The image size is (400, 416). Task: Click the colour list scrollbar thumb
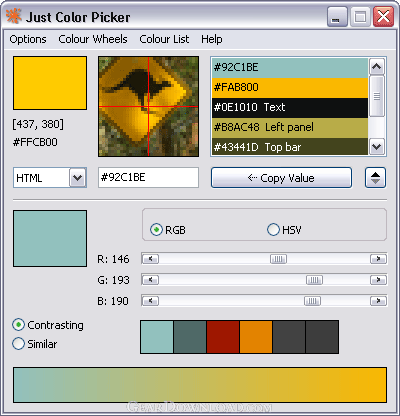377,96
